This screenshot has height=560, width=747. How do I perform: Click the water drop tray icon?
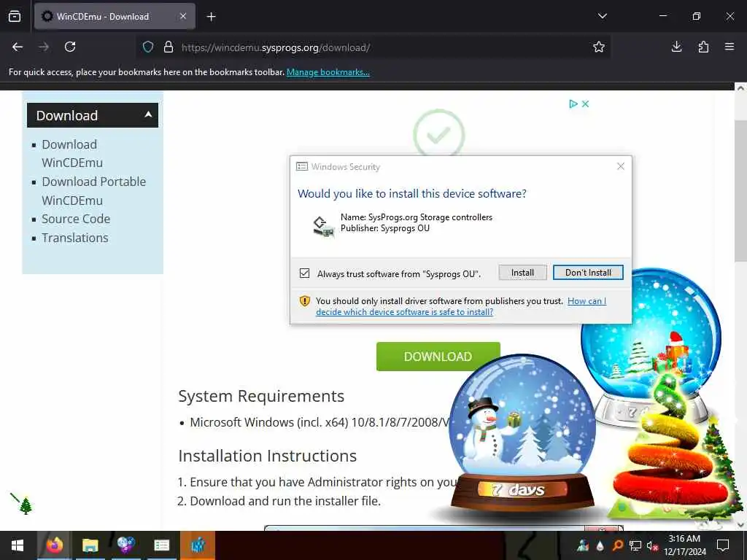click(x=600, y=545)
